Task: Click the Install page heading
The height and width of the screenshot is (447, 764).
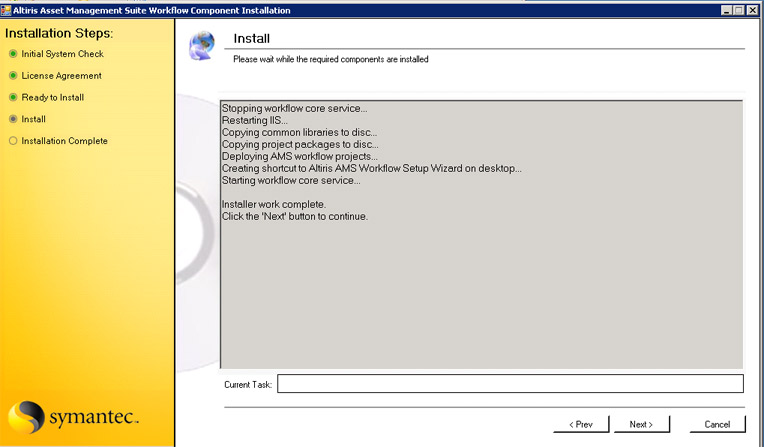Action: click(251, 39)
